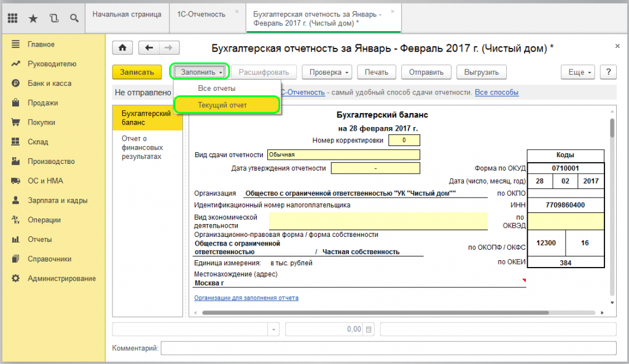
Task: Click the 0,00 numeric field
Action: [x=324, y=330]
